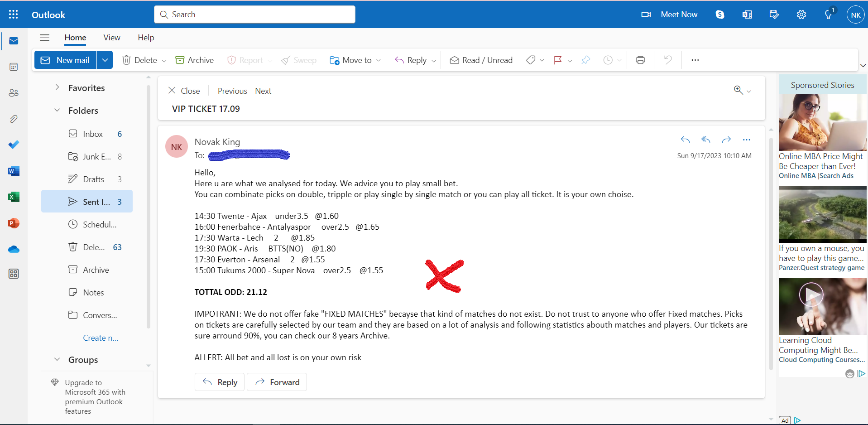
Task: Open the Notes folder
Action: [x=87, y=292]
